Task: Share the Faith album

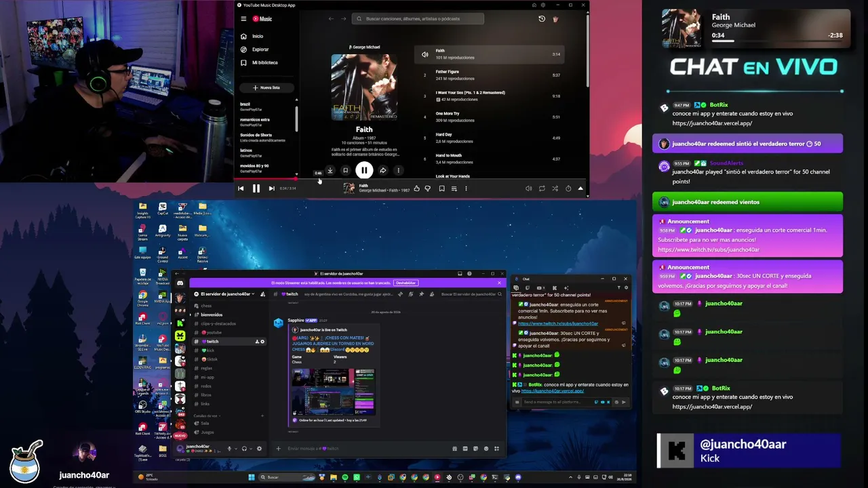Action: pos(382,171)
